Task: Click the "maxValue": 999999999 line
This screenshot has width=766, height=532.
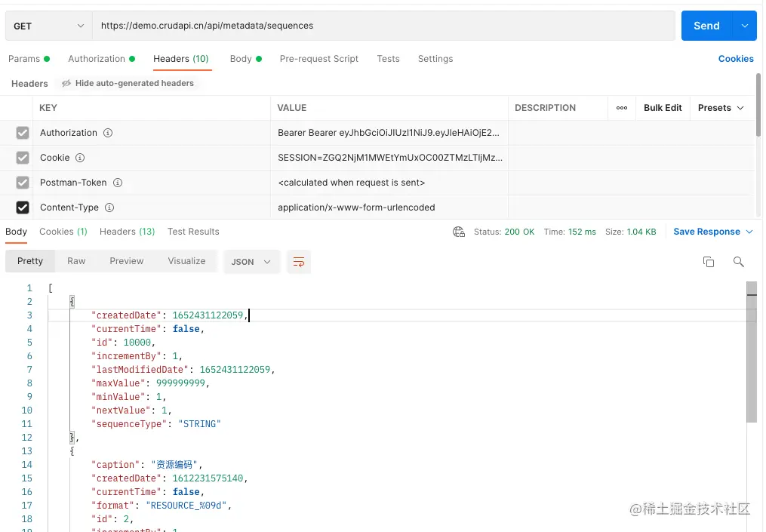Action: (x=150, y=383)
